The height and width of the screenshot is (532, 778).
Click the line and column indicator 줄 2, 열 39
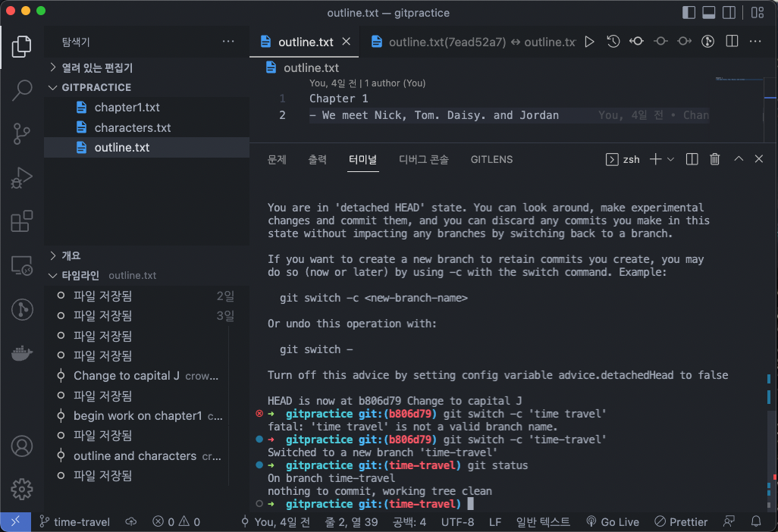coord(351,521)
